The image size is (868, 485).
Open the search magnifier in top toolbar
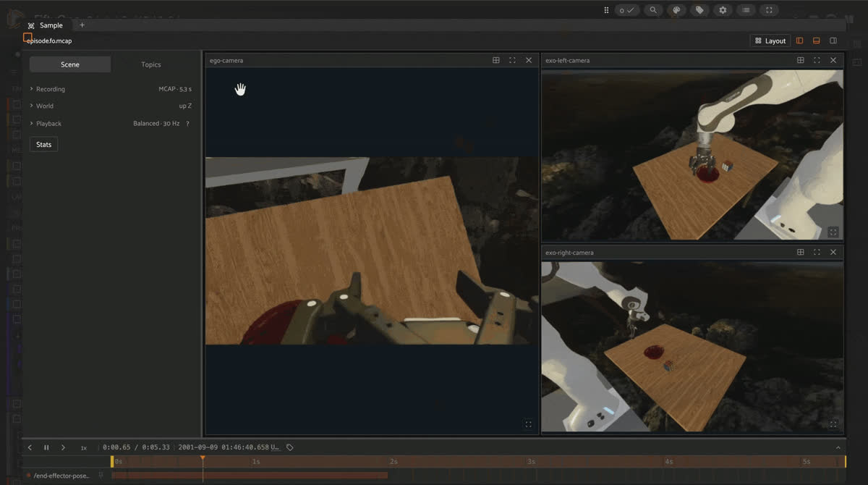point(653,10)
